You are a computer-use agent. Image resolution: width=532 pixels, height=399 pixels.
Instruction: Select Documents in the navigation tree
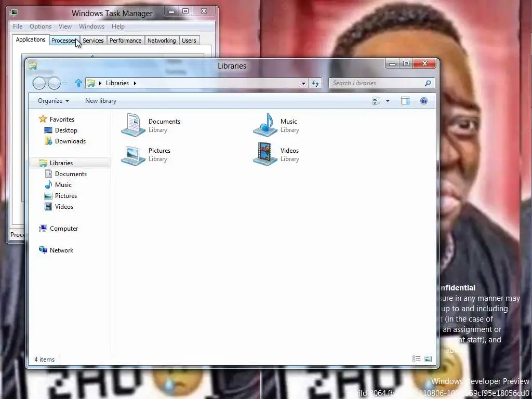pyautogui.click(x=71, y=174)
